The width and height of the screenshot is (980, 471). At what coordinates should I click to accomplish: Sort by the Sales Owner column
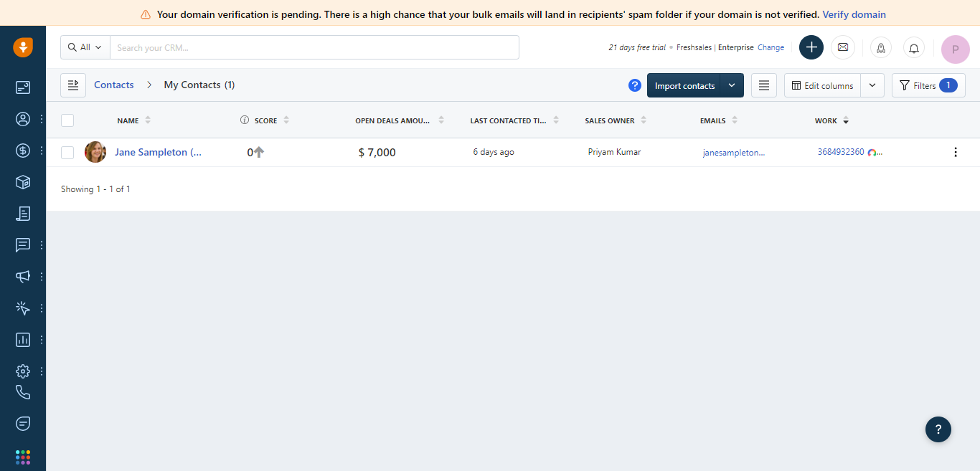[644, 120]
